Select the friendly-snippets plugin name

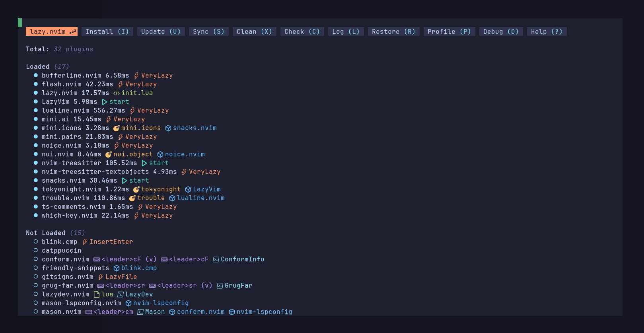pos(76,268)
